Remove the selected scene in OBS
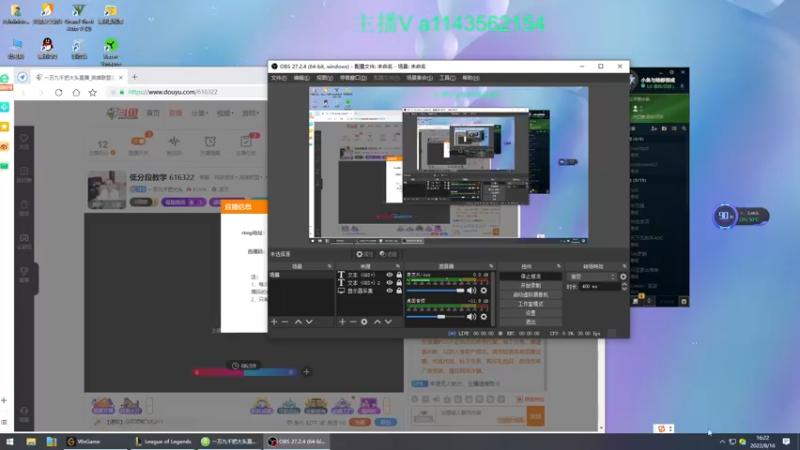 [x=285, y=322]
